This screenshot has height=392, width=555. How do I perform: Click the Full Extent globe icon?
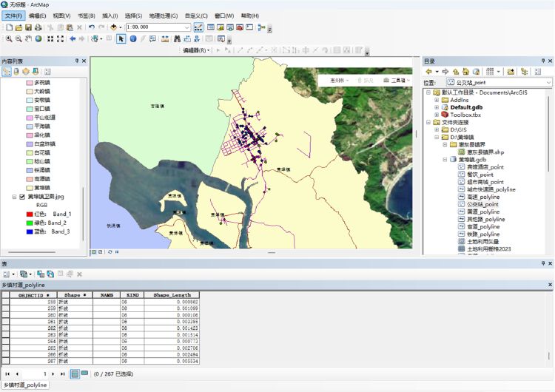point(39,38)
